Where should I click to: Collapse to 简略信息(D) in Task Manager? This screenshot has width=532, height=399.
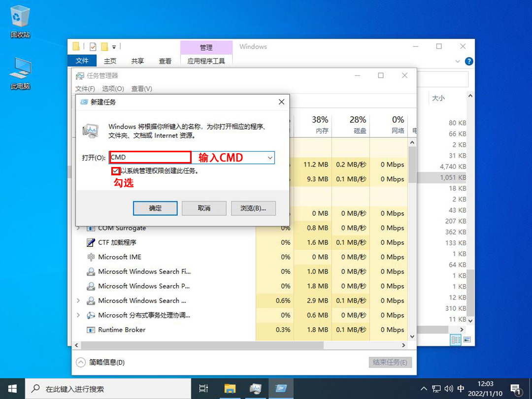point(100,363)
